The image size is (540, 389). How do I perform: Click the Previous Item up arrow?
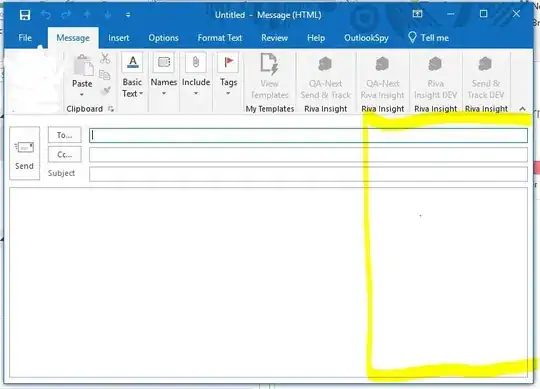point(87,14)
